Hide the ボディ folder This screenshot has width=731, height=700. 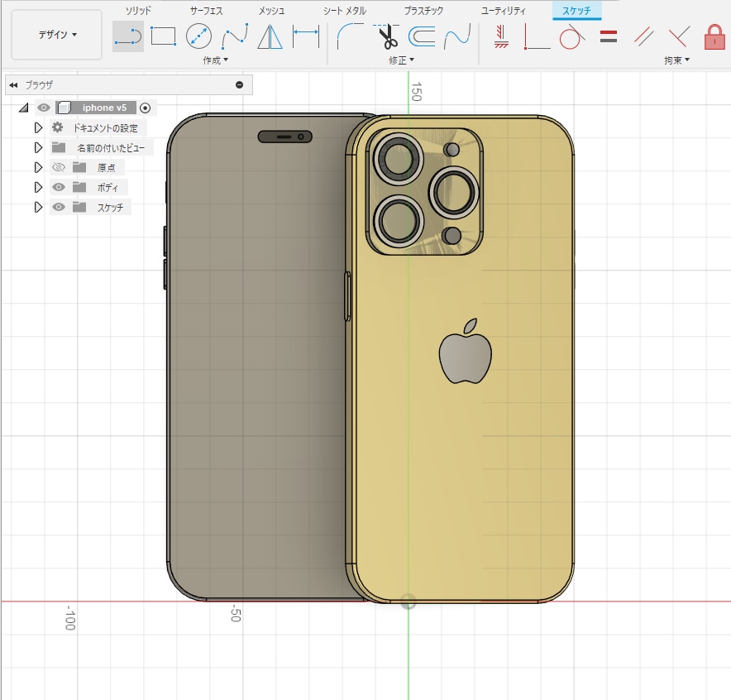pyautogui.click(x=58, y=187)
